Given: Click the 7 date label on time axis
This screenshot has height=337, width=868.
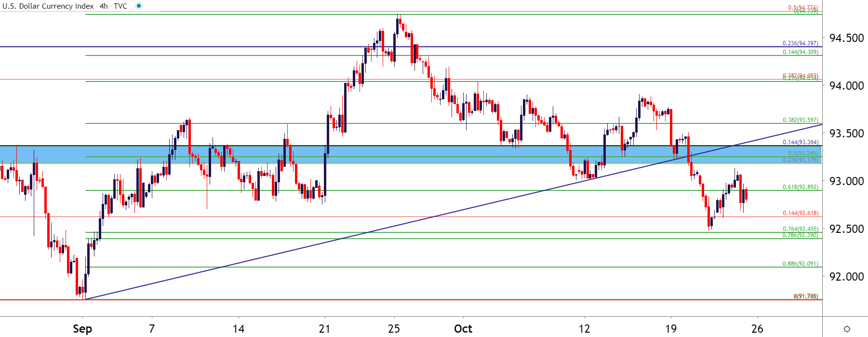Looking at the screenshot, I should (x=152, y=329).
